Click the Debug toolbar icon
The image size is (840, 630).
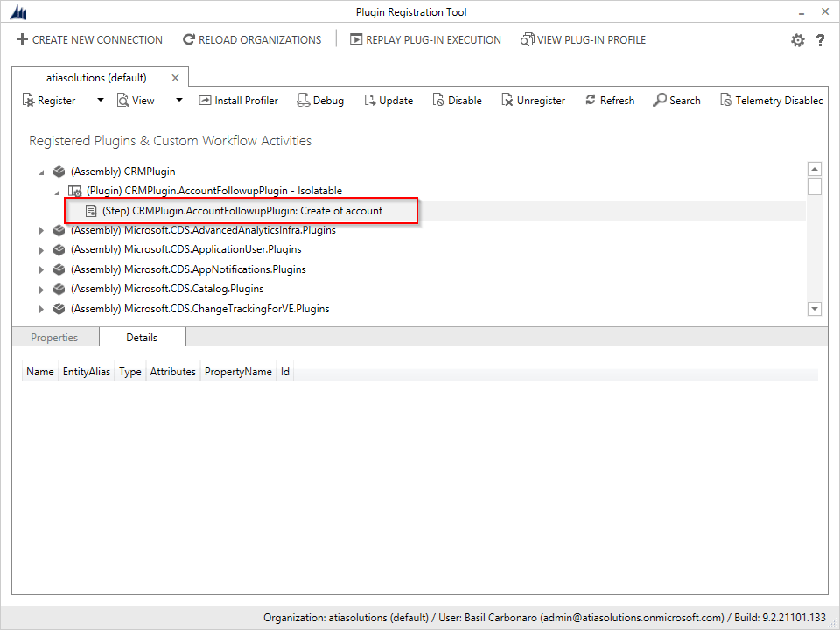coord(304,101)
